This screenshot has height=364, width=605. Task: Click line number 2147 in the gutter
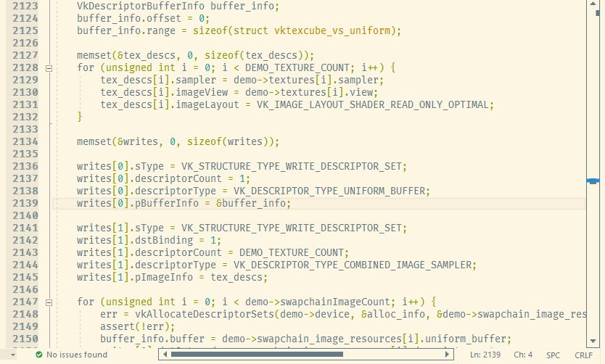point(25,302)
